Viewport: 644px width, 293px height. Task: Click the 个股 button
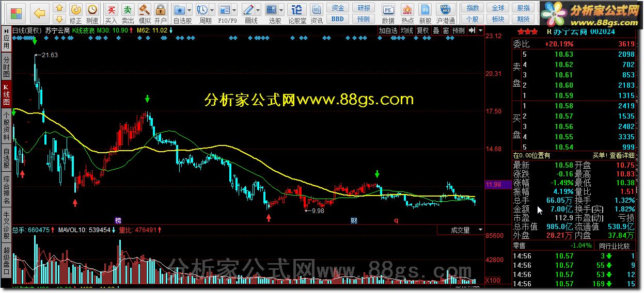point(473,19)
